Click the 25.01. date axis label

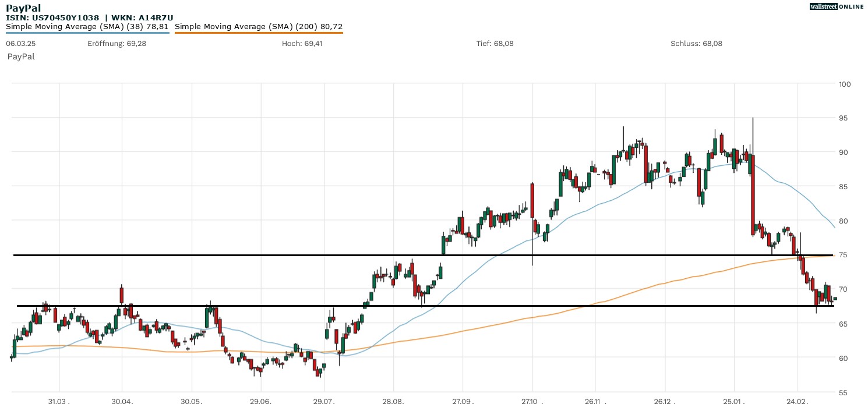(734, 401)
